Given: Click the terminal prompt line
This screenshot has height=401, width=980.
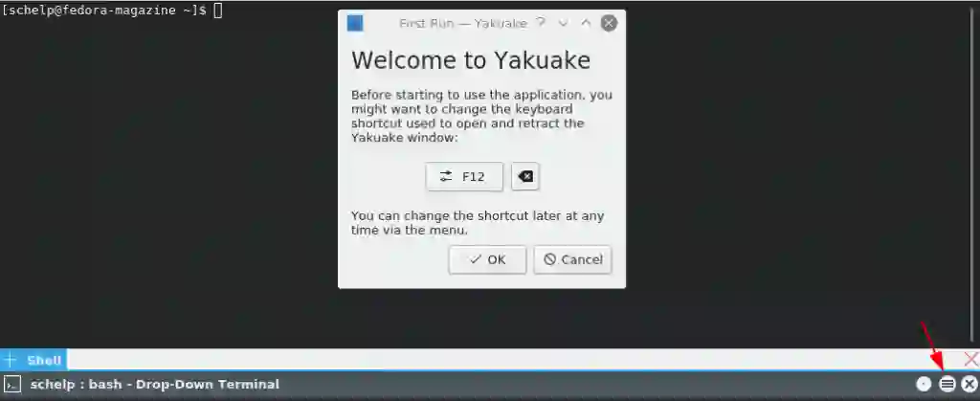Looking at the screenshot, I should tap(112, 10).
